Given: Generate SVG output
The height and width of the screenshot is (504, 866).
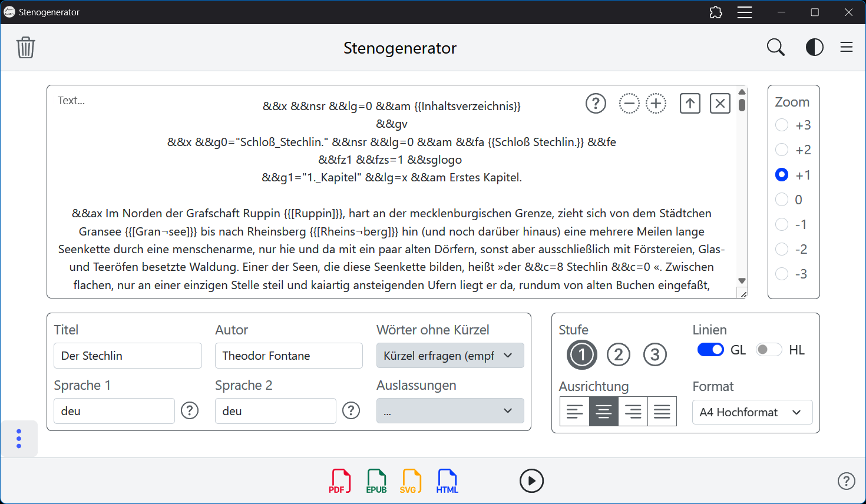Looking at the screenshot, I should [411, 480].
